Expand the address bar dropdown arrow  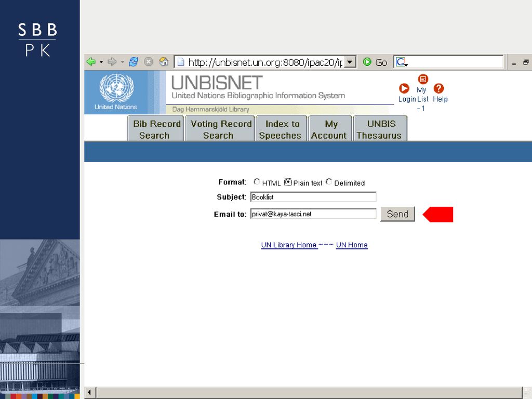pos(350,62)
